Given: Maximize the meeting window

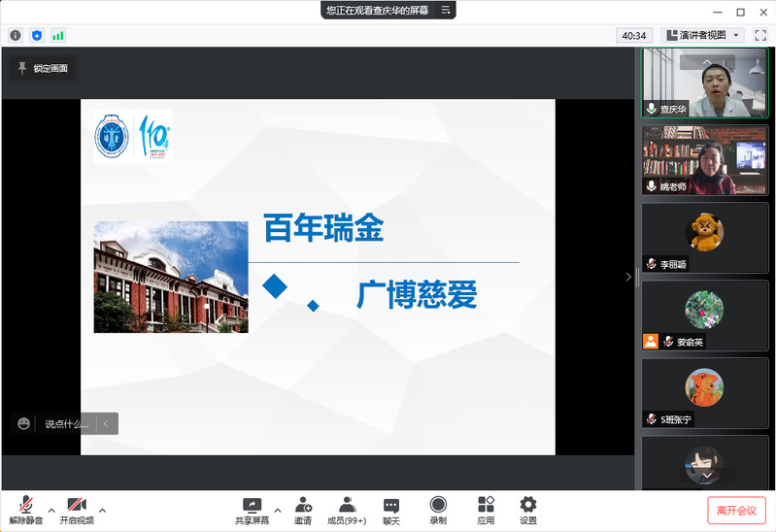Looking at the screenshot, I should tap(740, 12).
